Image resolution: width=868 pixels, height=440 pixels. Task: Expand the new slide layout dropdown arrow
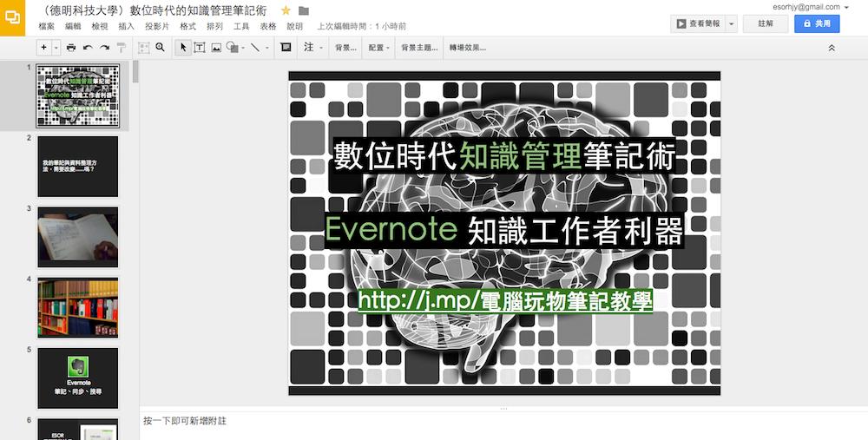coord(56,48)
